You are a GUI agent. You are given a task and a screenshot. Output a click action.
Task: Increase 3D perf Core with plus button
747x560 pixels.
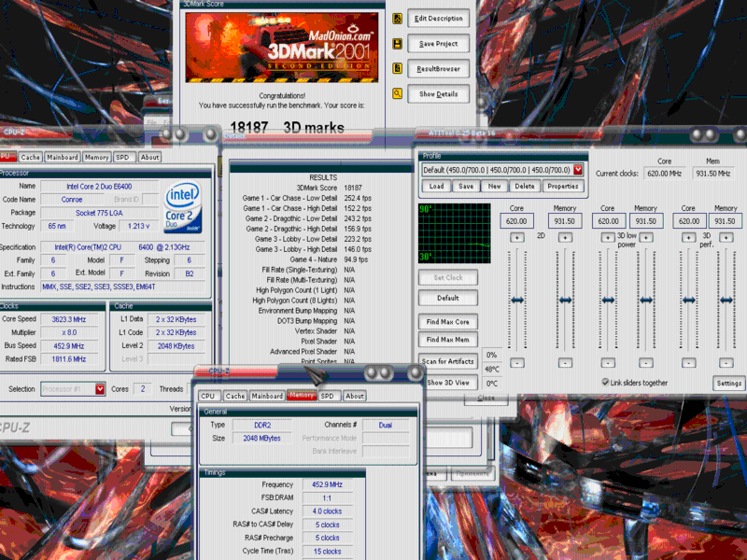click(688, 237)
